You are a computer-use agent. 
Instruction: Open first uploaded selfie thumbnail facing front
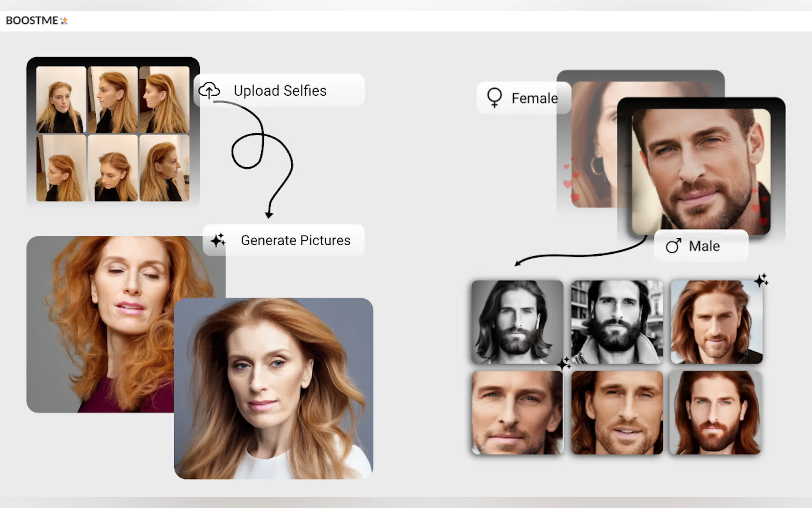point(61,99)
